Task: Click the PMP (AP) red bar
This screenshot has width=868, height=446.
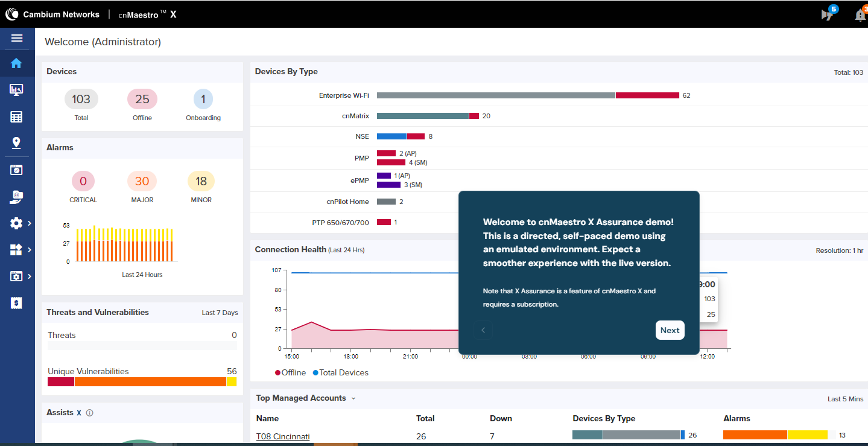Action: pos(386,153)
